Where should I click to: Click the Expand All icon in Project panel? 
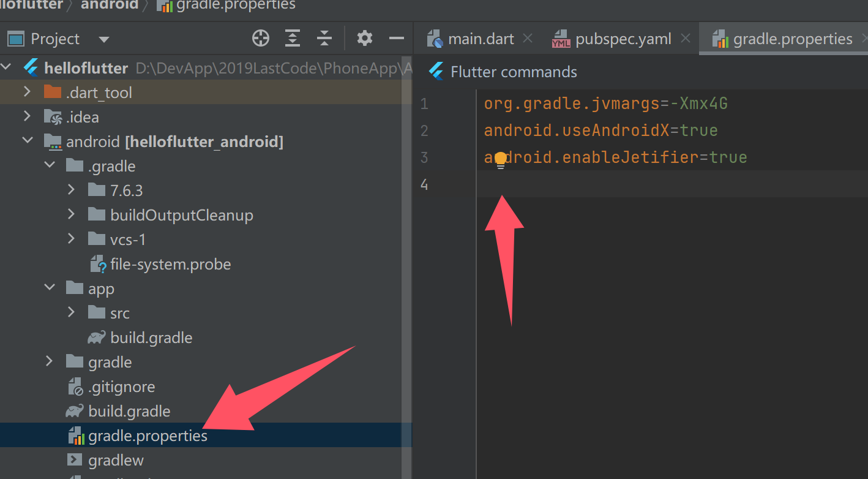(x=293, y=39)
